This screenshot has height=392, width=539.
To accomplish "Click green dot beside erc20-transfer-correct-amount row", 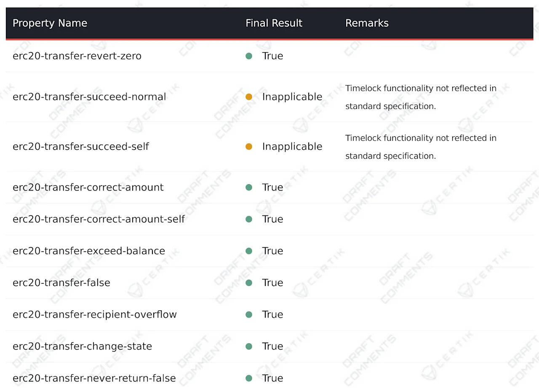I will (x=249, y=187).
